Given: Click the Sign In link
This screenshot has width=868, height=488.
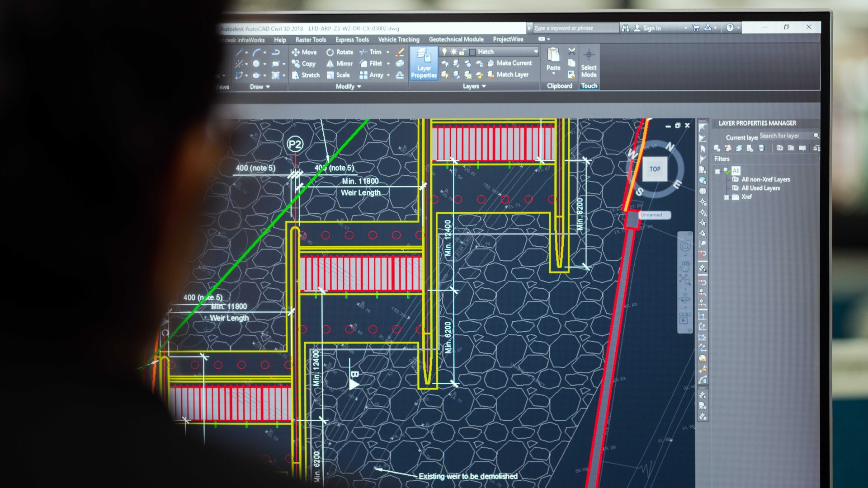Looking at the screenshot, I should 651,28.
